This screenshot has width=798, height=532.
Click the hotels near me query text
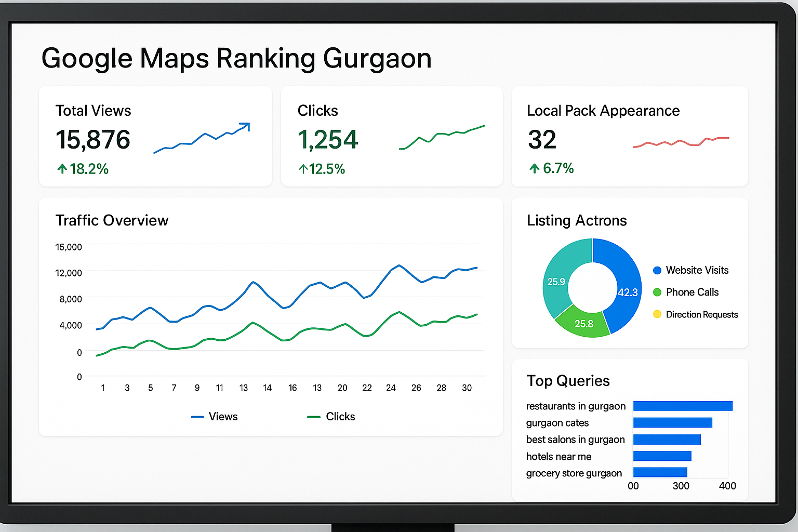click(558, 457)
